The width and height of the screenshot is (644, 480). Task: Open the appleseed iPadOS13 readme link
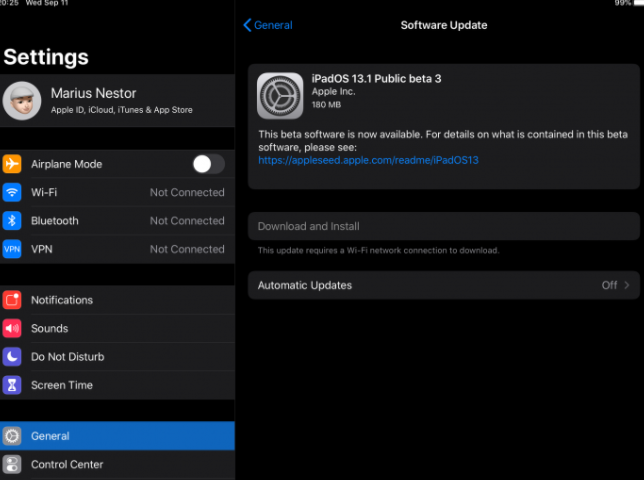368,160
